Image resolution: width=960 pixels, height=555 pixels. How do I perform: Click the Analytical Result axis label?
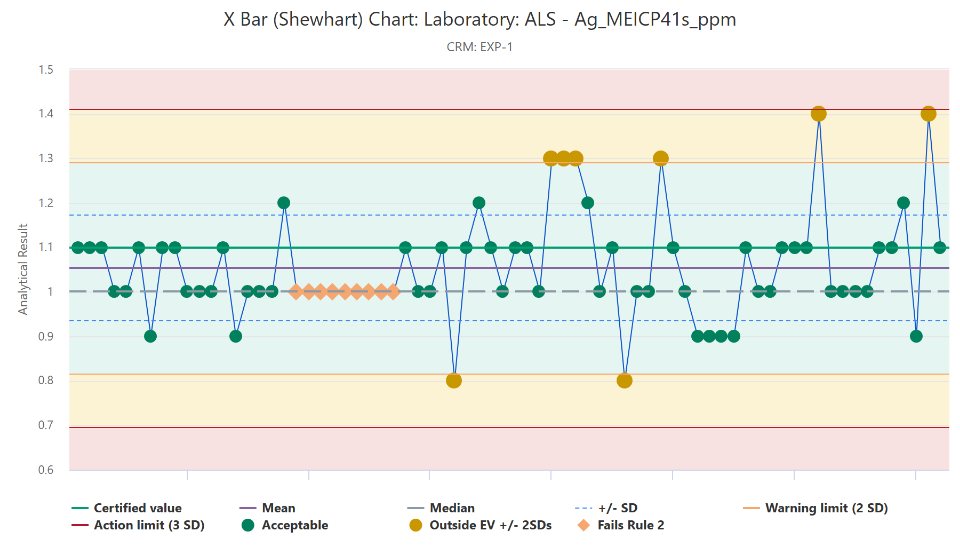(23, 270)
